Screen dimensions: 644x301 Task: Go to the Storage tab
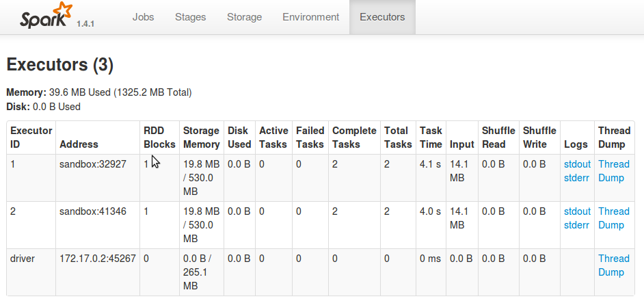click(245, 17)
